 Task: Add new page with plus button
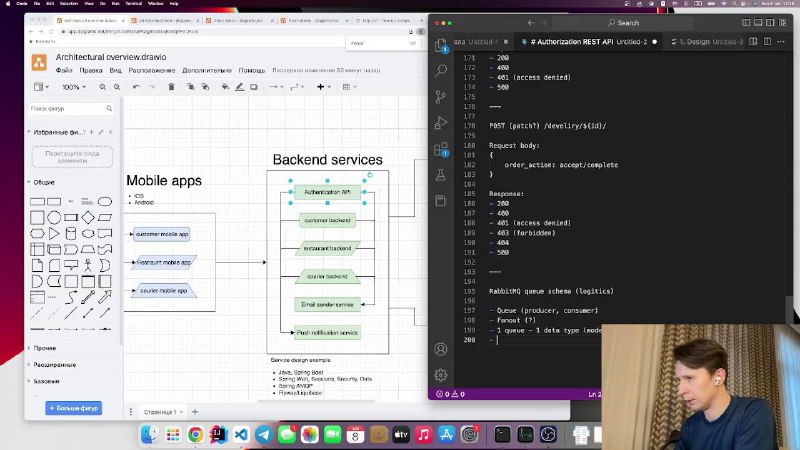click(x=195, y=412)
